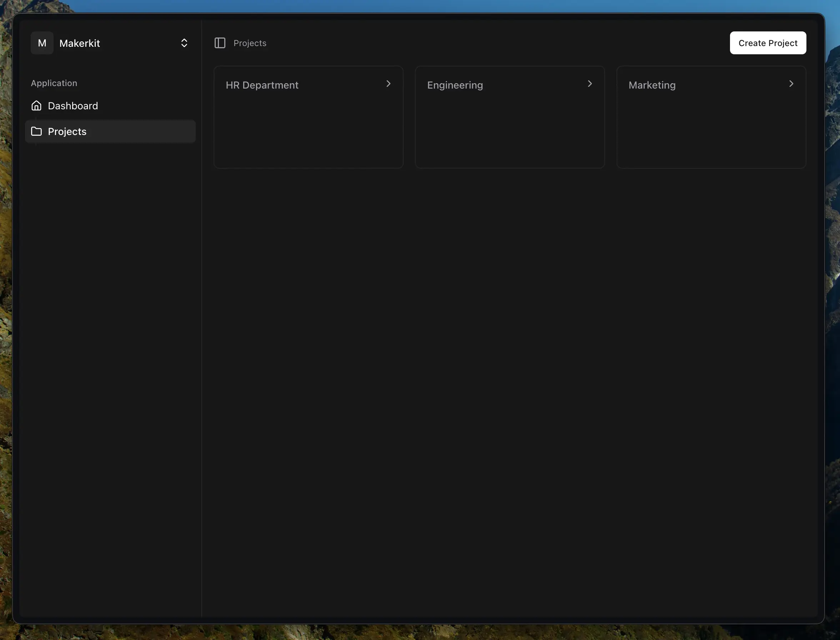
Task: Open the HR Department project
Action: (x=308, y=122)
